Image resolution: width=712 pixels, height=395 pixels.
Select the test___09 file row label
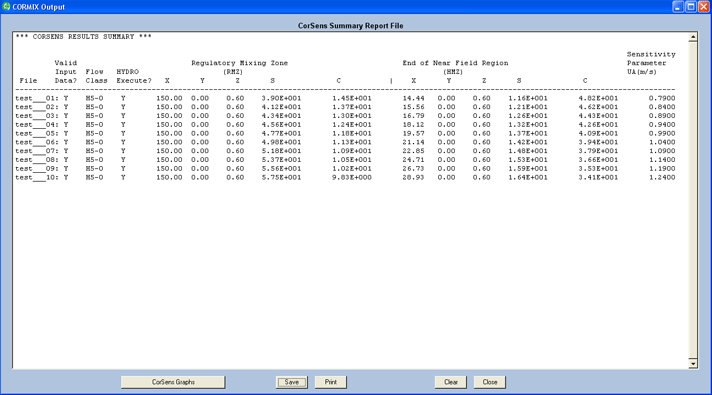[37, 168]
